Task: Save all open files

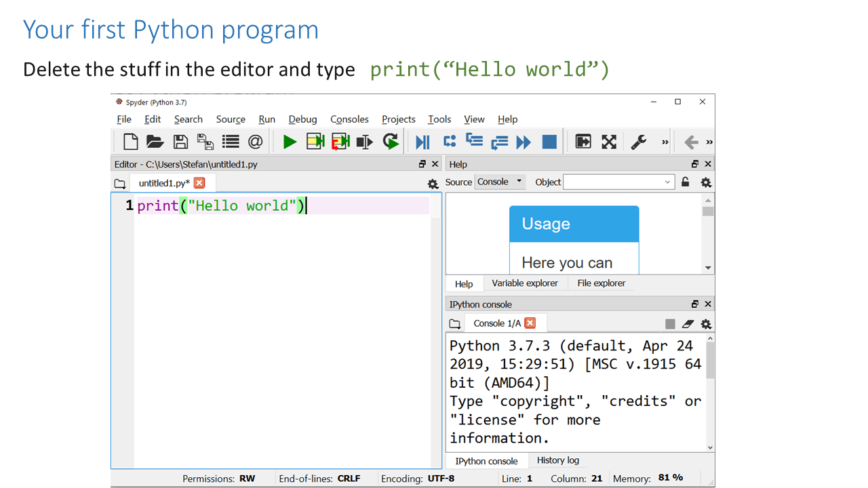Action: pyautogui.click(x=205, y=142)
